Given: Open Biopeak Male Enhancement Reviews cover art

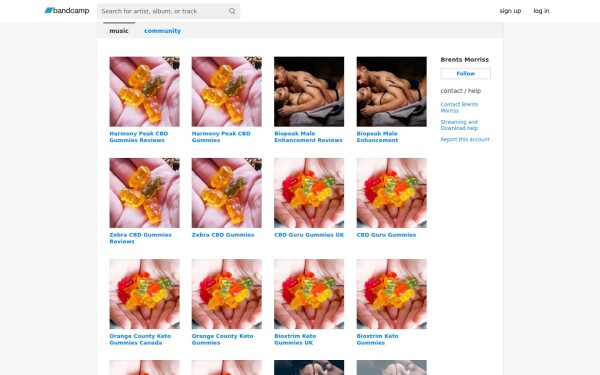Looking at the screenshot, I should 309,91.
